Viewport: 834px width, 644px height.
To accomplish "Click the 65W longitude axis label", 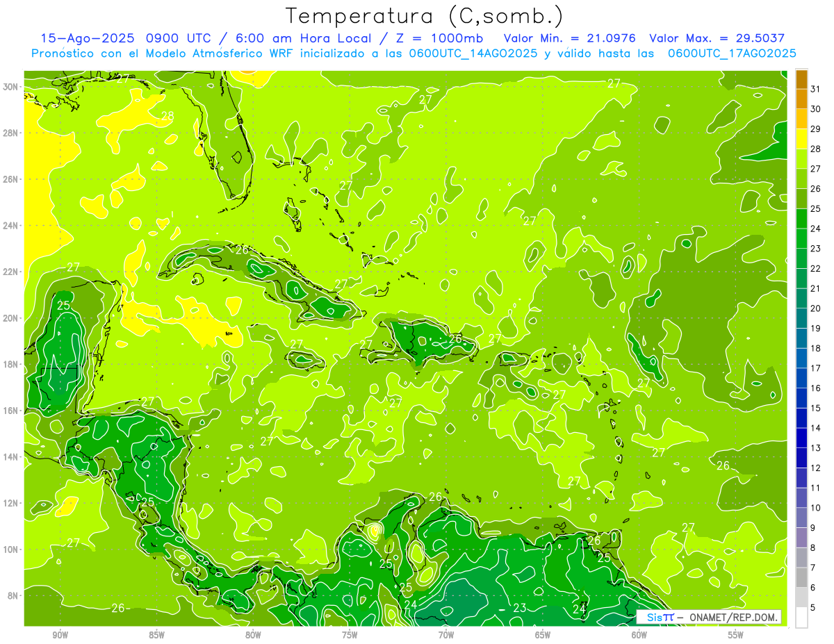I will 543,635.
